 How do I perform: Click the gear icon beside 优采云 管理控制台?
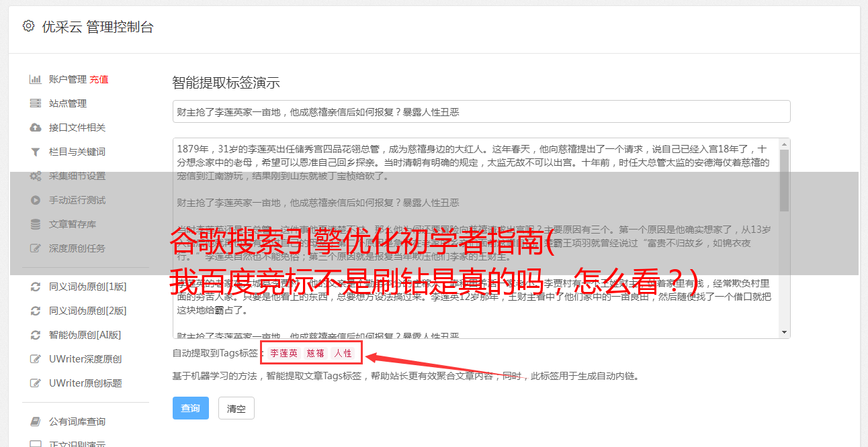point(28,26)
